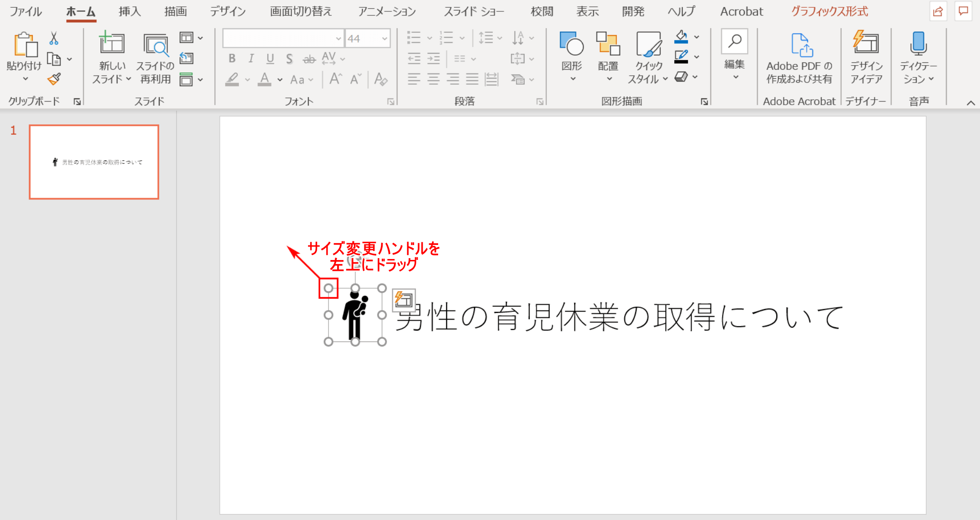The image size is (980, 520).
Task: Toggle Italic formatting
Action: tap(251, 58)
